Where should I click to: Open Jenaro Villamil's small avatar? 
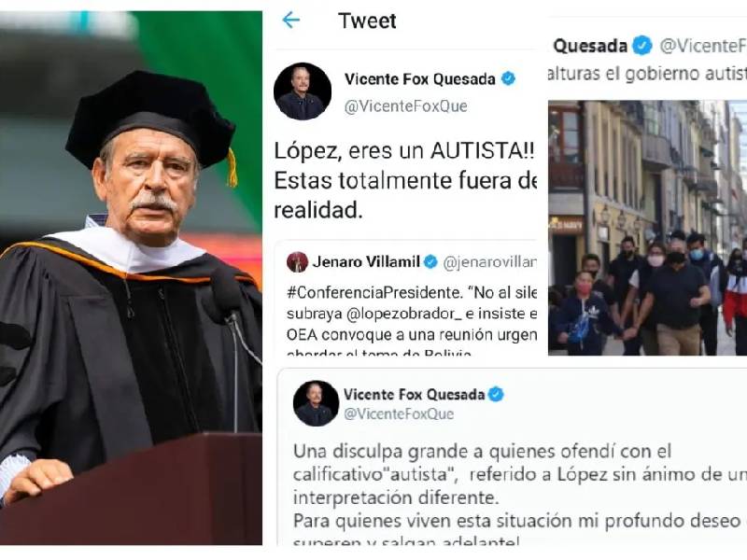point(297,262)
